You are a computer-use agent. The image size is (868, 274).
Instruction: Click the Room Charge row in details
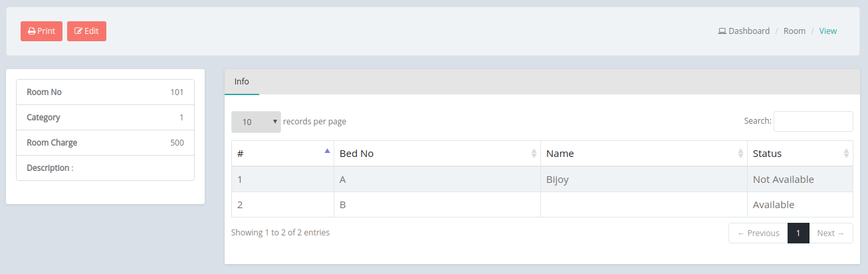coord(105,143)
